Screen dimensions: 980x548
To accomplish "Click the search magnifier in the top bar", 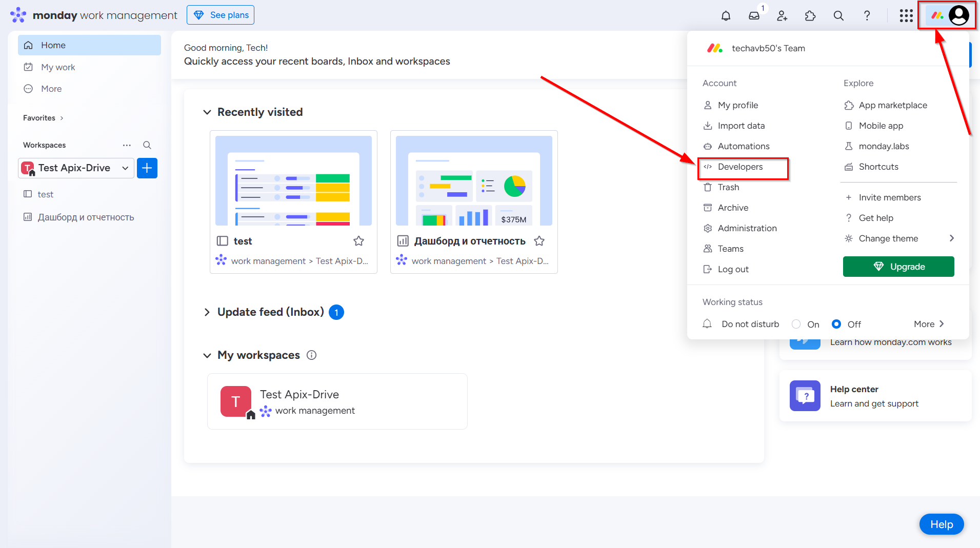I will (838, 15).
